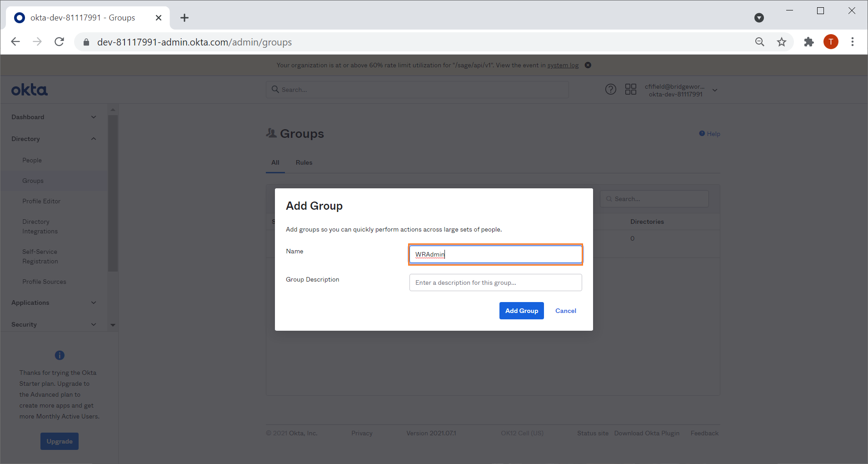Screen dimensions: 868x464
Task: Click the Upgrade button
Action: click(x=60, y=441)
